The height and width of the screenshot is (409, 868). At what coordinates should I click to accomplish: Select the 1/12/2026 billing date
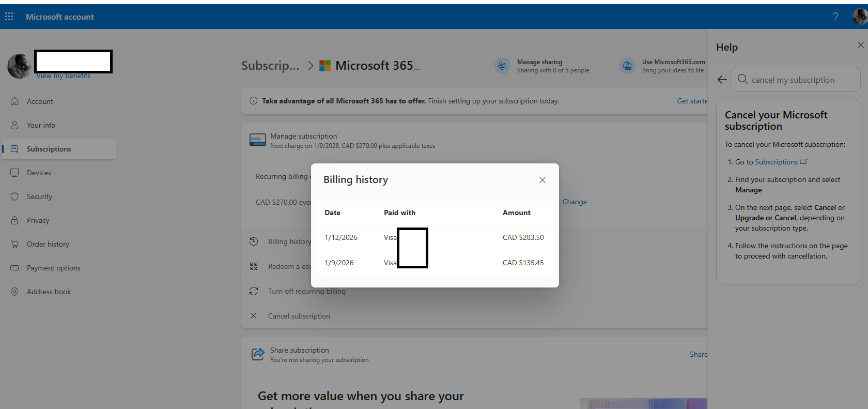tap(341, 237)
